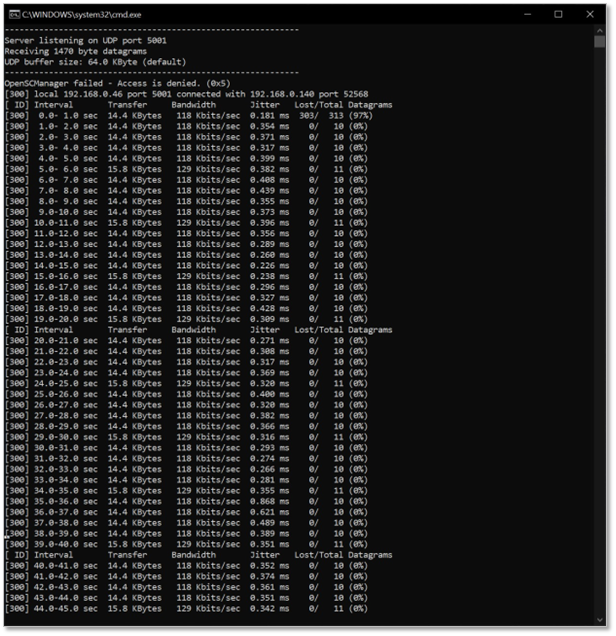Click the first 'Bandwidth' column header

click(x=193, y=104)
